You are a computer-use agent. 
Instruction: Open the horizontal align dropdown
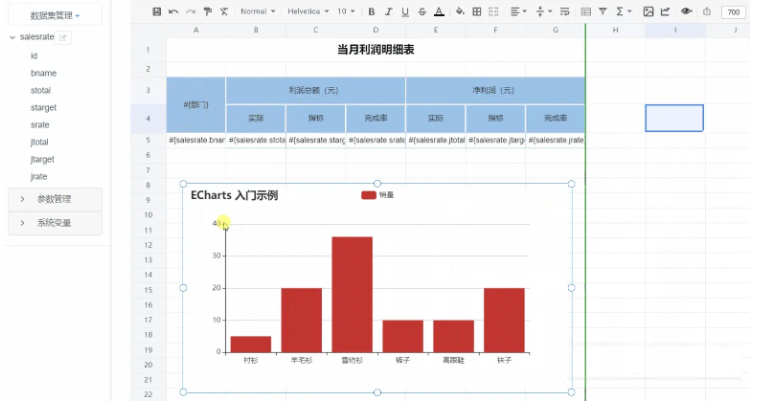[x=518, y=12]
